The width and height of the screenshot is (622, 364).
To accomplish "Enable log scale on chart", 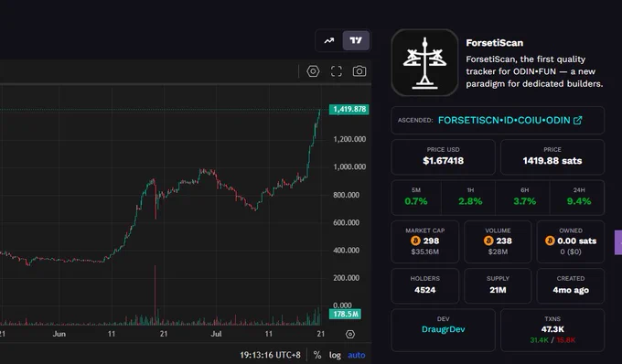I will coord(335,355).
